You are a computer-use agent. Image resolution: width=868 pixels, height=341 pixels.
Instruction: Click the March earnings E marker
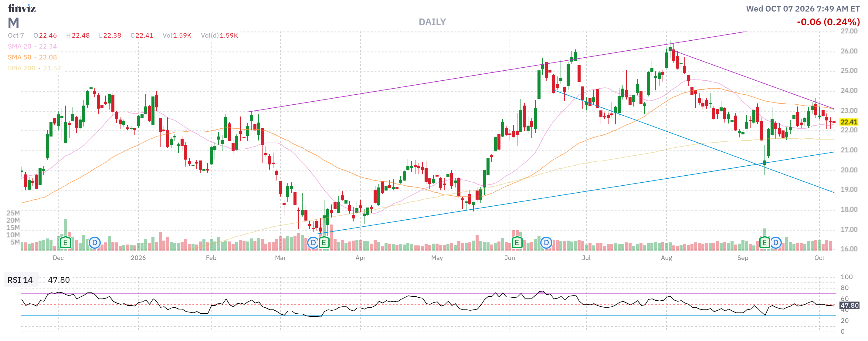tap(324, 242)
